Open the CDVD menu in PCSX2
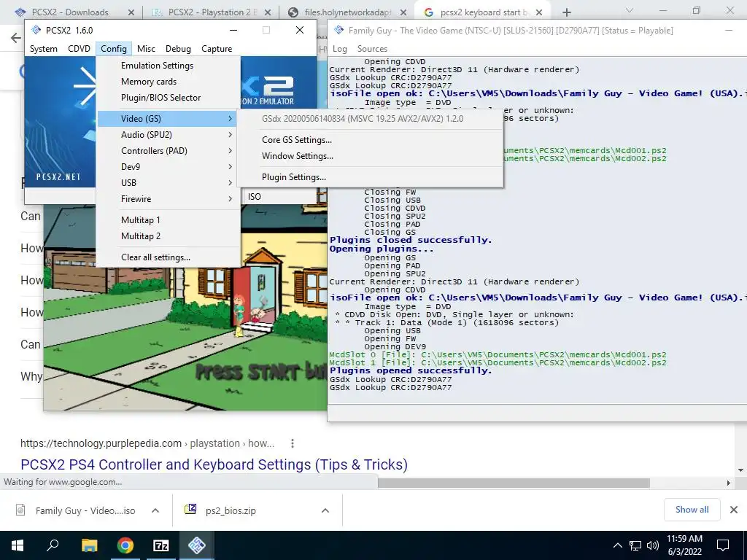This screenshot has width=747, height=560. point(79,49)
